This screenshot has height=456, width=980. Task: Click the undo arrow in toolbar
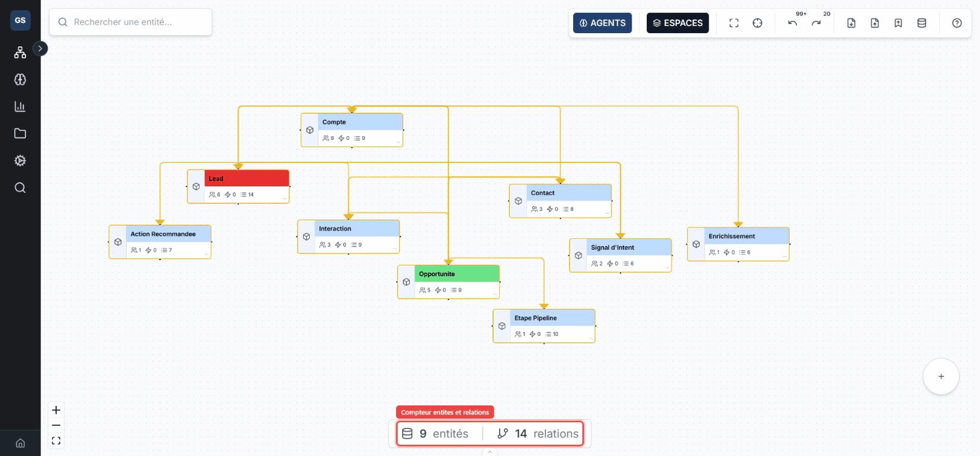click(x=792, y=23)
